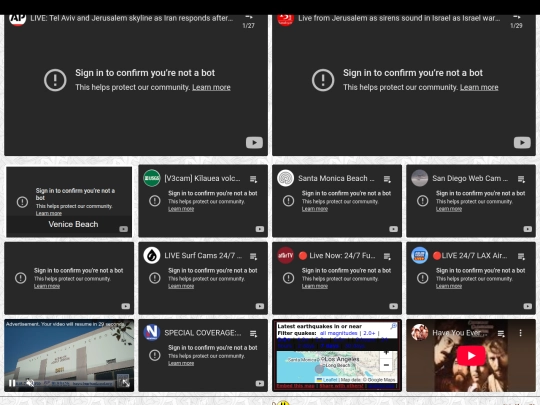Click YouTube logo in the San Diego embed
The image size is (540, 405).
click(x=528, y=229)
